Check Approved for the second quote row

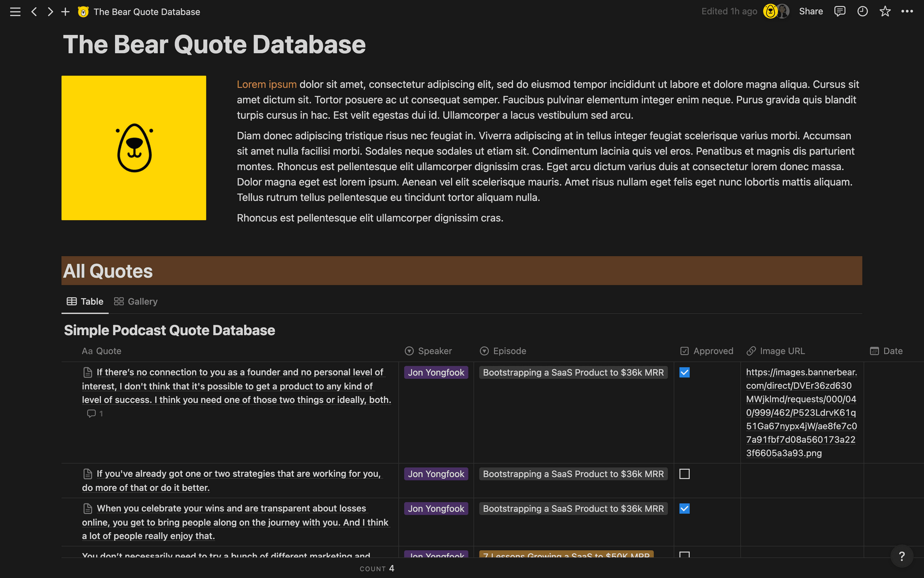[x=684, y=473]
